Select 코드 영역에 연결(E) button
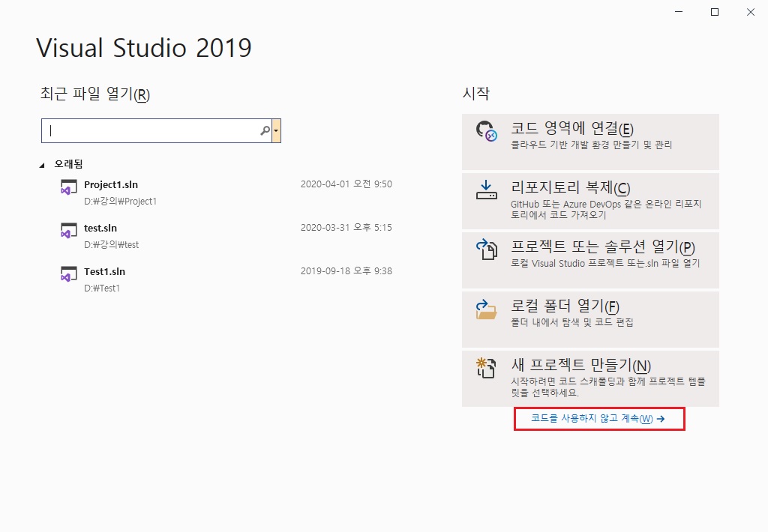 coord(590,142)
